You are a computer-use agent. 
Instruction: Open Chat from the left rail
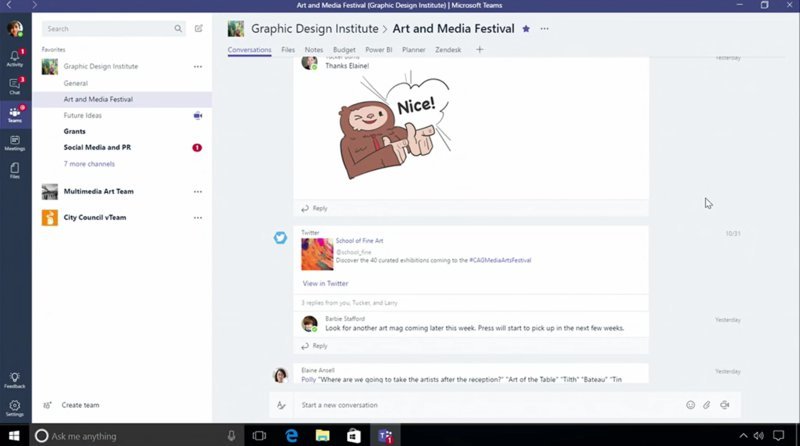[15, 86]
